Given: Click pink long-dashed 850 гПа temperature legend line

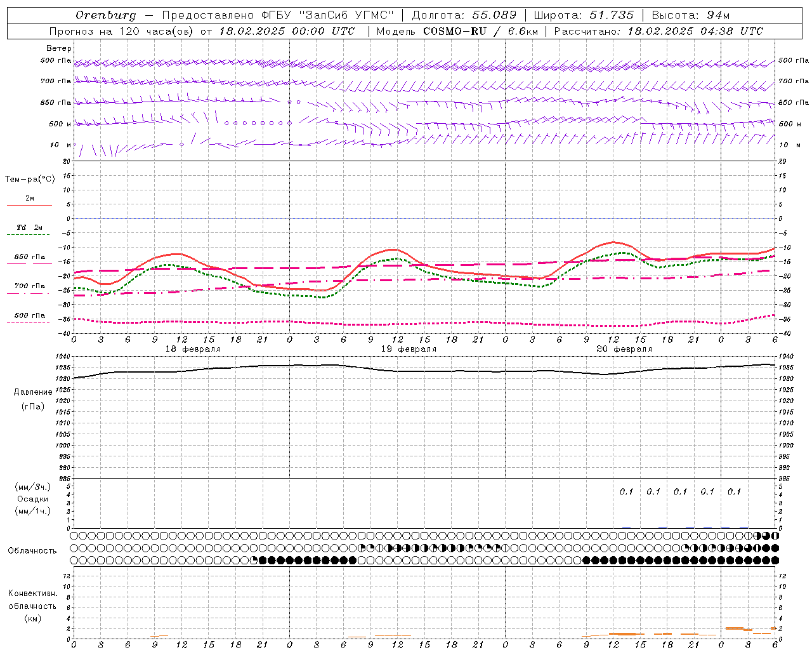Looking at the screenshot, I should 28,263.
